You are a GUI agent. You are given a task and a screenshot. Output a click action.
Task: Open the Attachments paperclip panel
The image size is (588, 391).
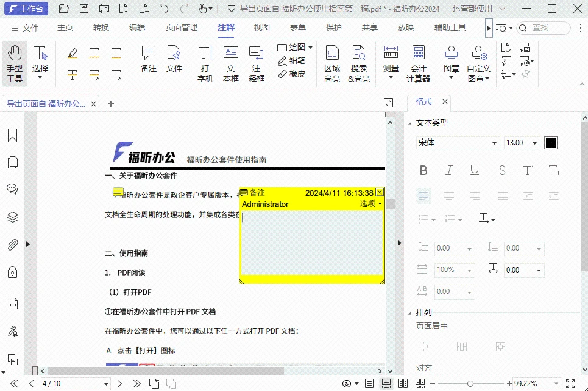[x=12, y=245]
